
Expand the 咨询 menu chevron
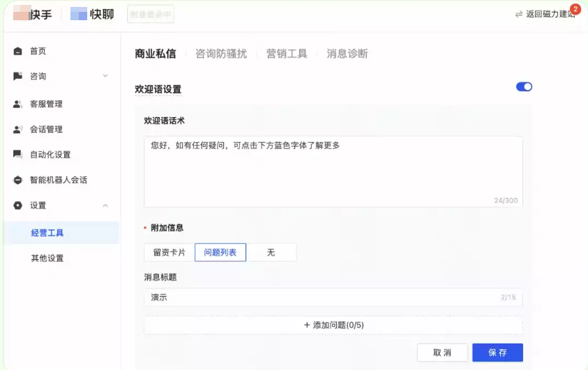point(105,76)
